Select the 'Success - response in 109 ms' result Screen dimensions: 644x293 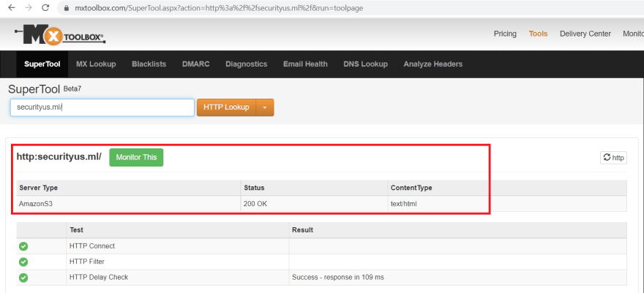click(x=337, y=277)
